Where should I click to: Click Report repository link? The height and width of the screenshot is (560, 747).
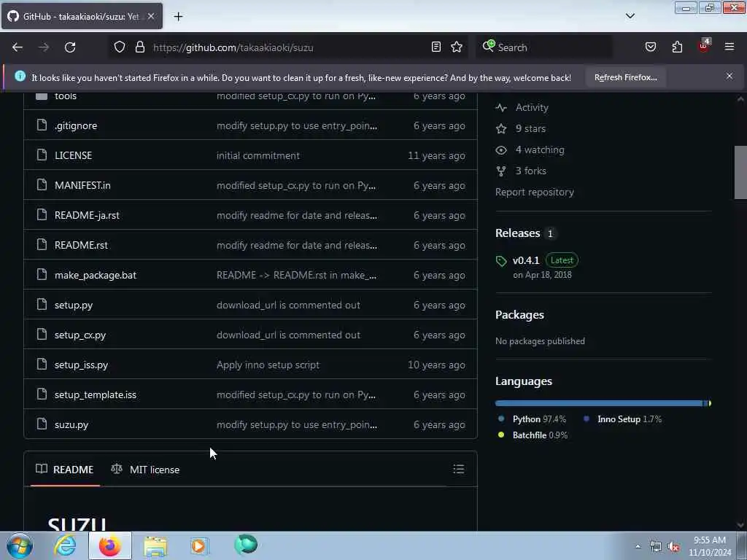point(535,192)
